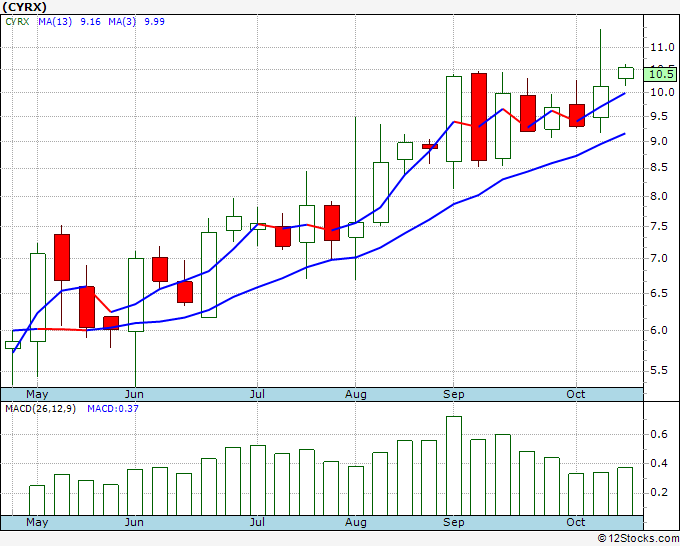Click the ©12Stocks.com credit text

[638, 538]
